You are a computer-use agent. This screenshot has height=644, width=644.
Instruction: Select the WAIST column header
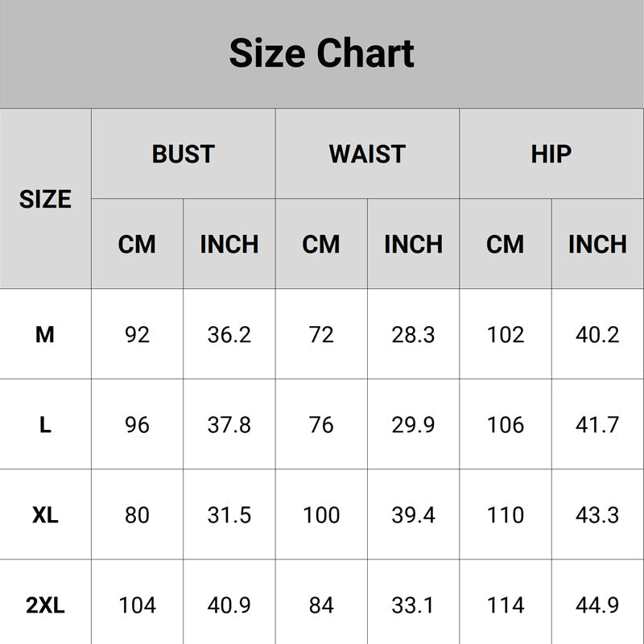(x=367, y=154)
